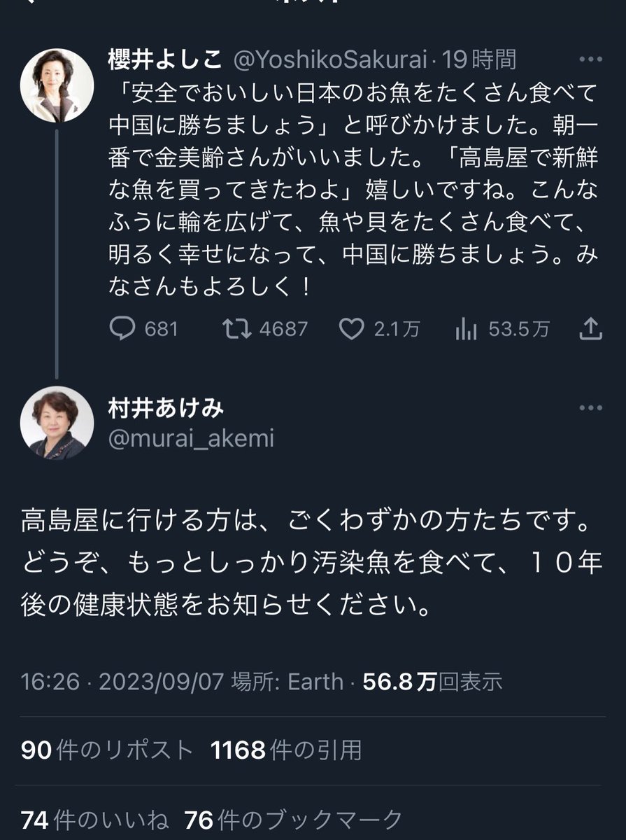
Task: View the 1168件の引用 quotes list
Action: (x=286, y=750)
